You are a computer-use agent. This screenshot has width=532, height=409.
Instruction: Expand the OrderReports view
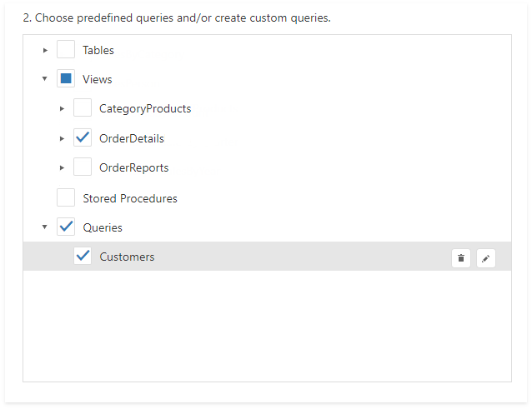coord(62,167)
